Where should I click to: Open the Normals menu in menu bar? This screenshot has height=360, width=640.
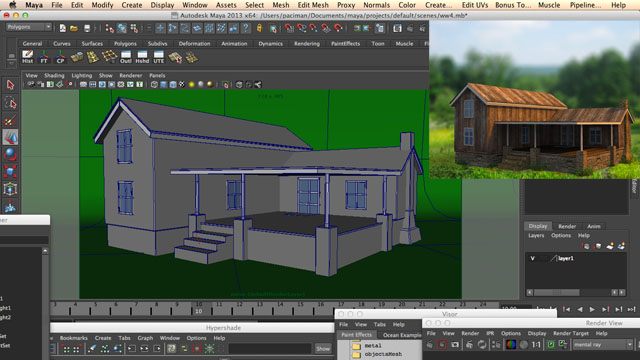376,5
